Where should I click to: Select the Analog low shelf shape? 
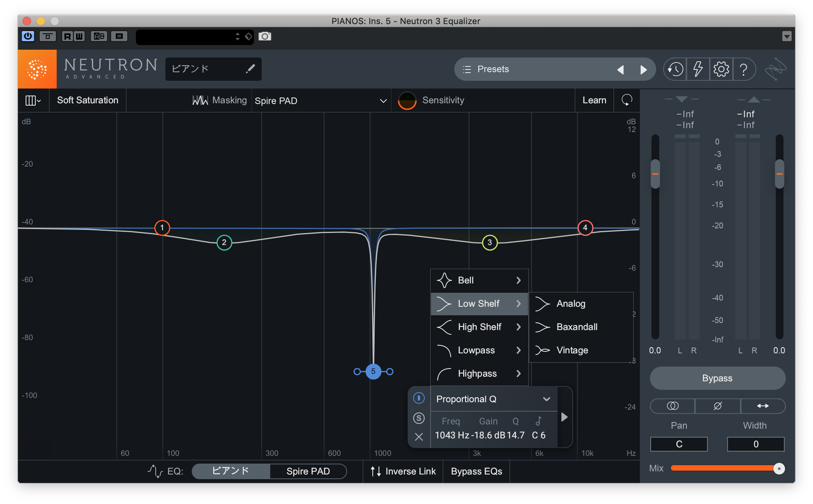[581, 304]
